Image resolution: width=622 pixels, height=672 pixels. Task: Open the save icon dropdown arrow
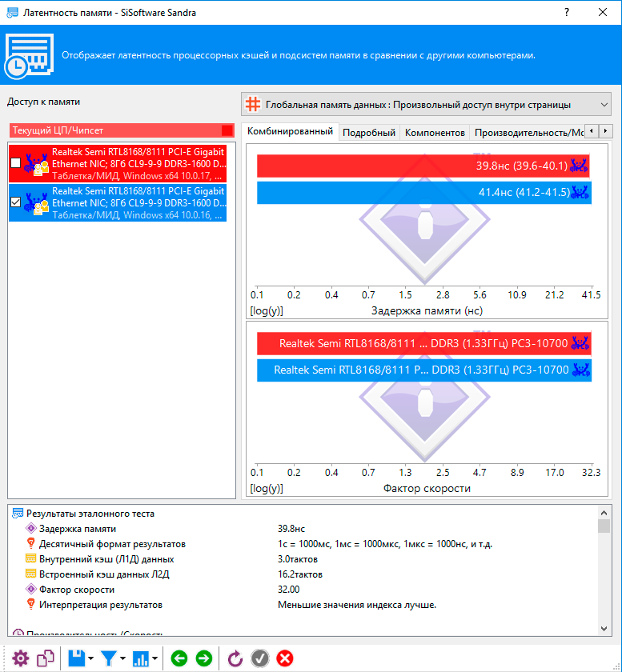pyautogui.click(x=90, y=658)
